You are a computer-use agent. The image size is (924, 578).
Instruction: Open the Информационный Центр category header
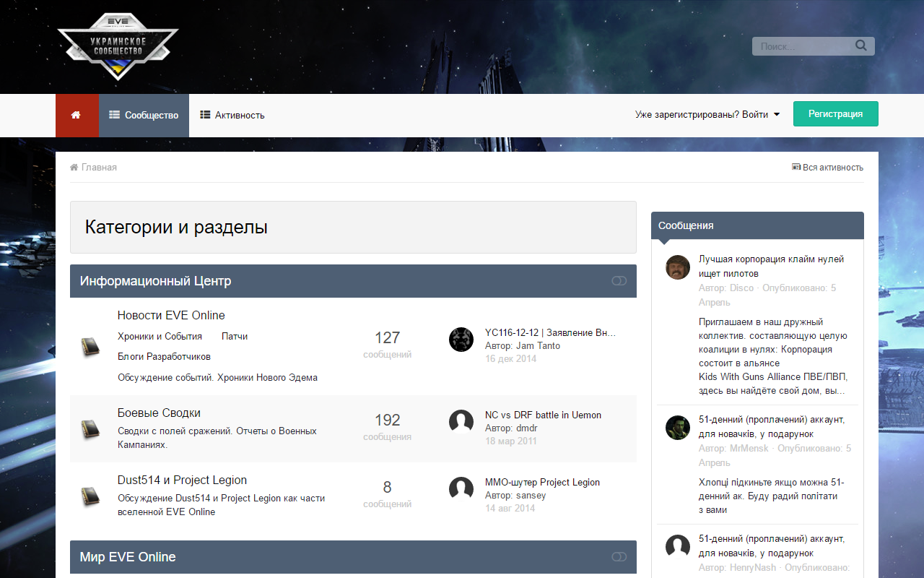click(155, 281)
